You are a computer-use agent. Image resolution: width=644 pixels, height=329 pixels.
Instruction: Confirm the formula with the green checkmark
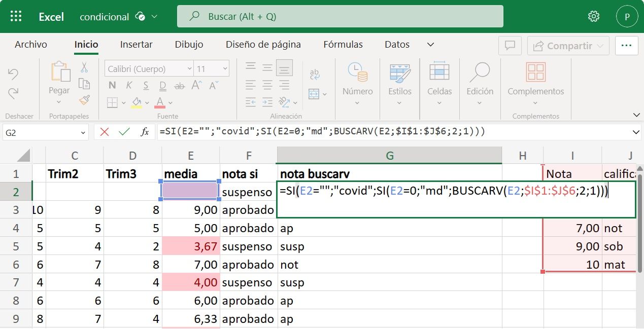124,132
